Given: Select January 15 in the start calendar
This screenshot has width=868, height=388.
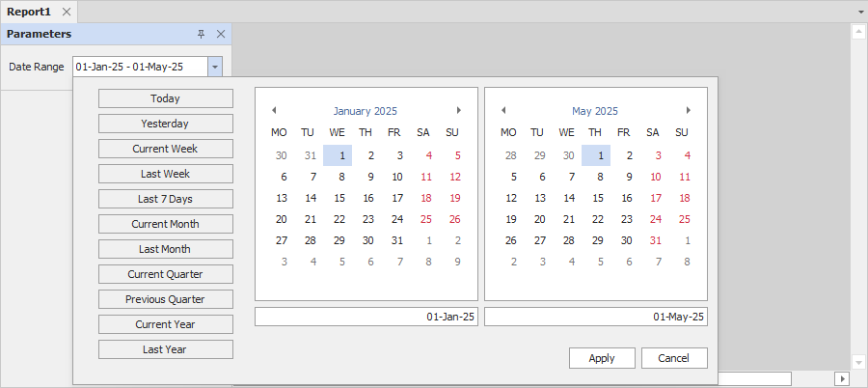Looking at the screenshot, I should (339, 198).
